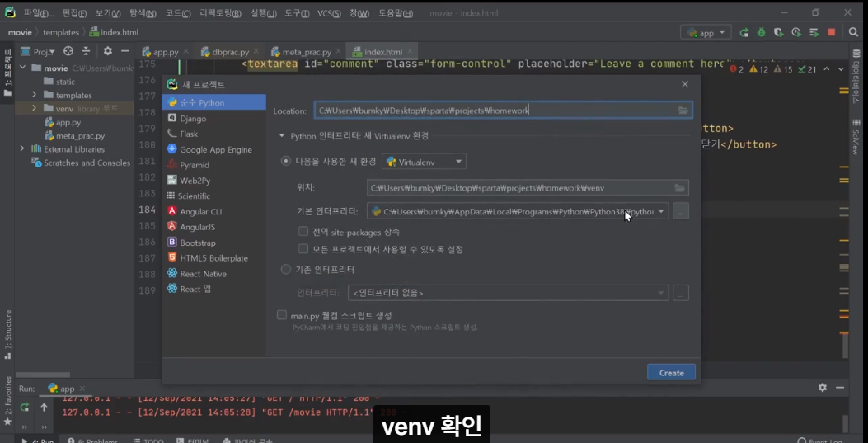This screenshot has height=443, width=868.
Task: Click the Create button
Action: coord(671,373)
